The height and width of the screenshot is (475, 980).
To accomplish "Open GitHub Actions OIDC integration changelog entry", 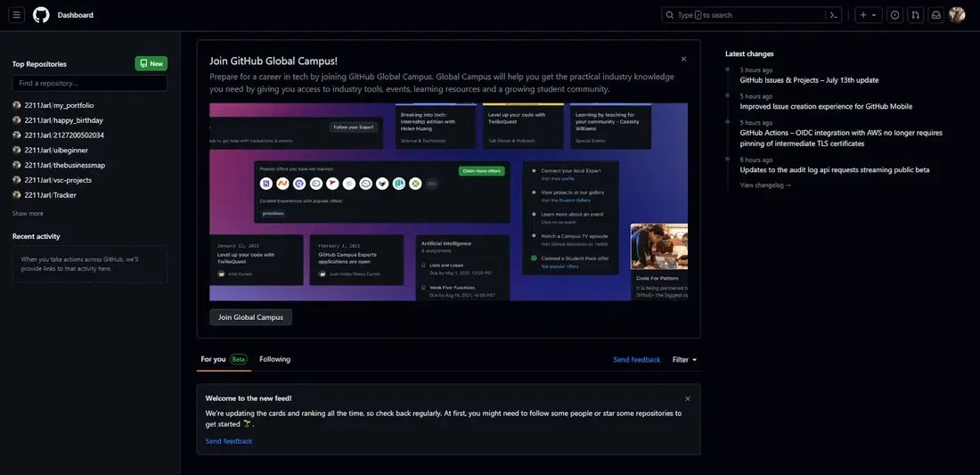I will click(841, 138).
